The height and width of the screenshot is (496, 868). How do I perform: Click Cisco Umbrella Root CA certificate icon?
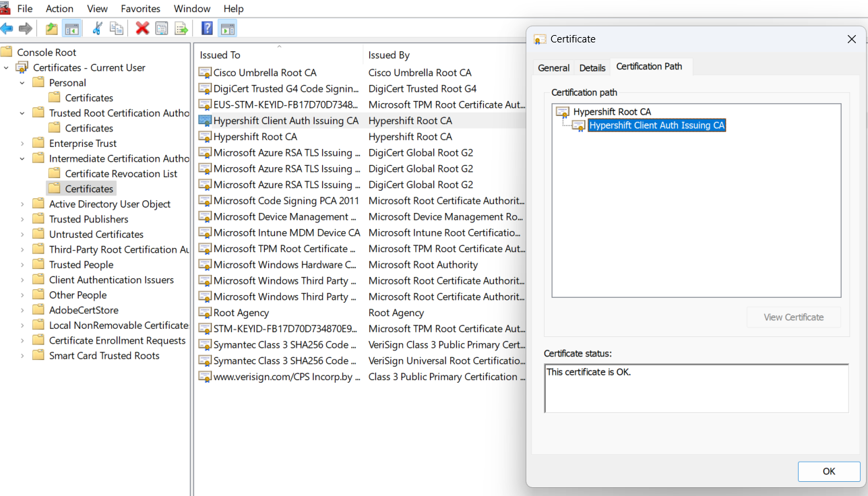[x=205, y=72]
